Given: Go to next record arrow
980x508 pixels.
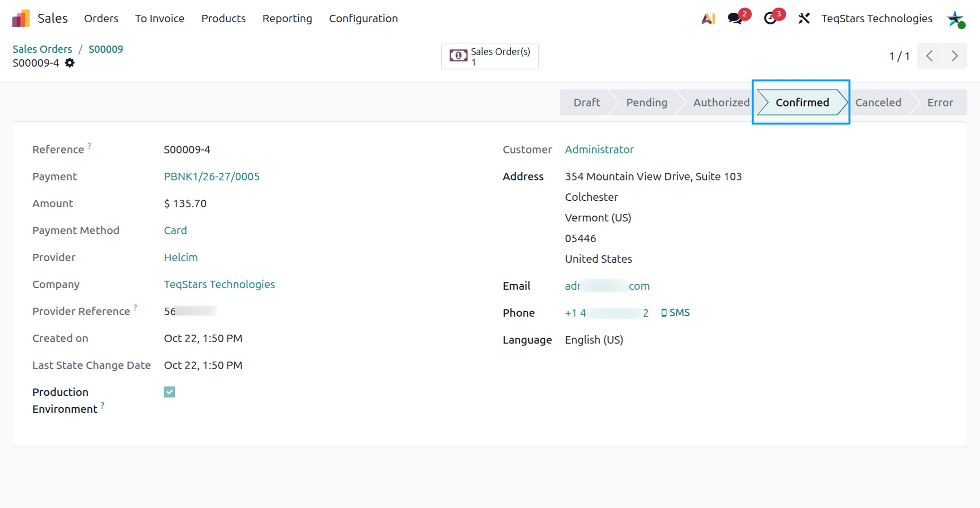Looking at the screenshot, I should click(x=955, y=56).
